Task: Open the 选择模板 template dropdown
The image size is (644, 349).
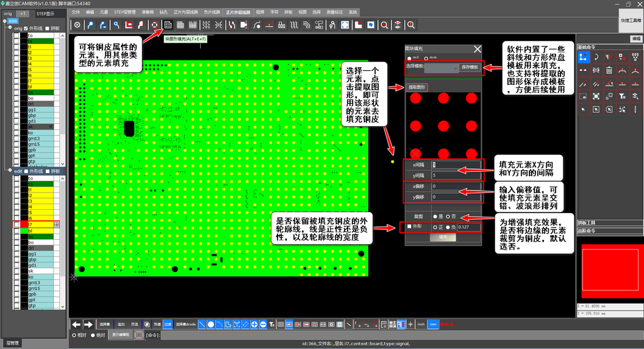Action: (x=441, y=67)
